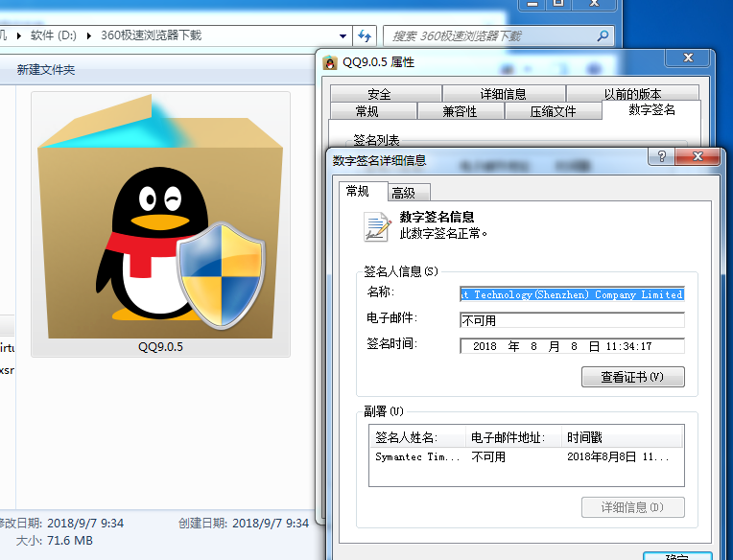Select the 以前的版本 tab

click(x=632, y=94)
